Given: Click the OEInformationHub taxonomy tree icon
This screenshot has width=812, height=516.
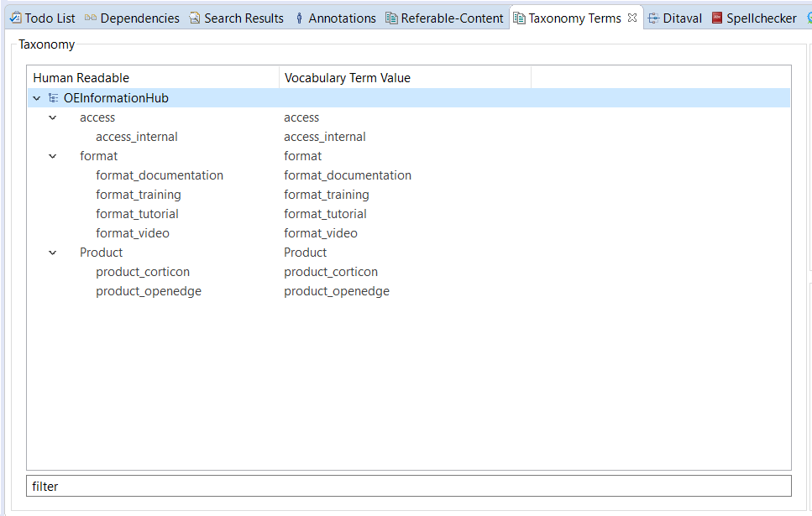Looking at the screenshot, I should (x=53, y=98).
